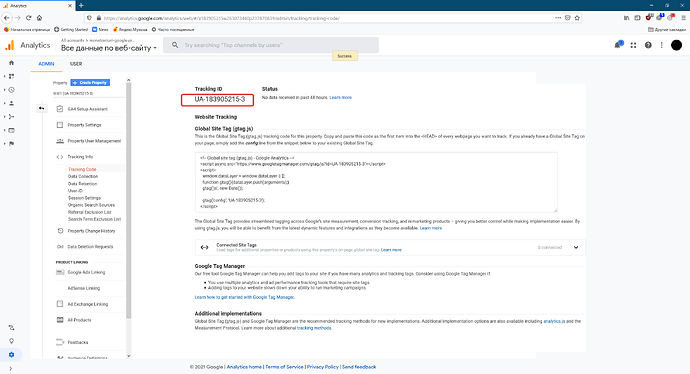Open Realtime clock icon in left rail
Image resolution: width=690 pixels, height=374 pixels.
pyautogui.click(x=11, y=90)
